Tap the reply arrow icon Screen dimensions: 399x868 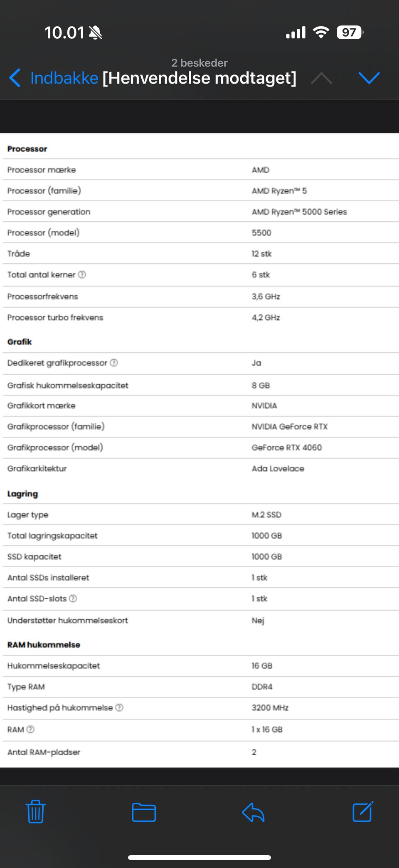tap(253, 812)
